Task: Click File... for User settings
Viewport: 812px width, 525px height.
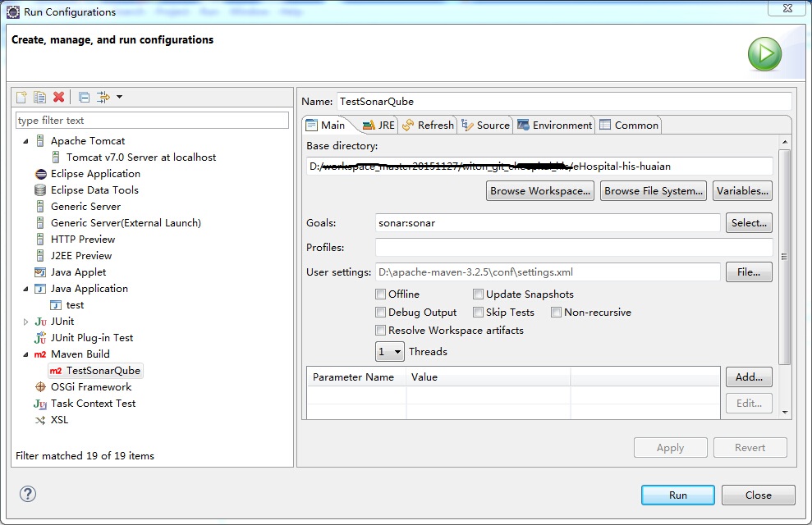Action: (x=749, y=272)
